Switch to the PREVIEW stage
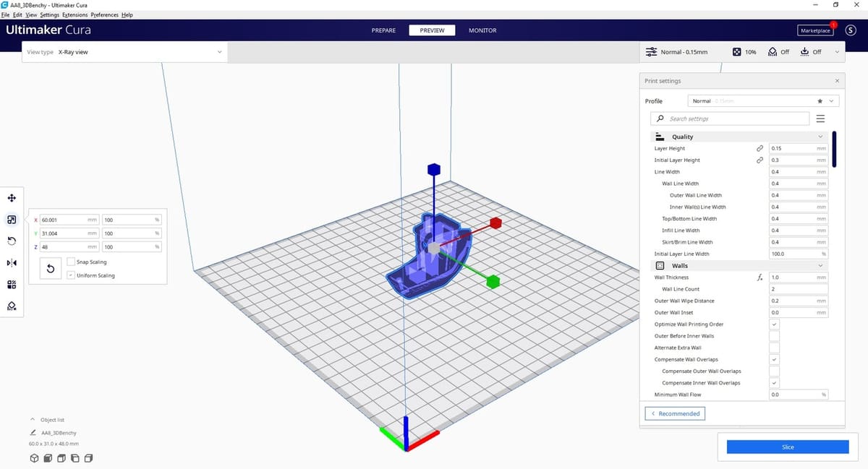The height and width of the screenshot is (469, 868). tap(432, 30)
